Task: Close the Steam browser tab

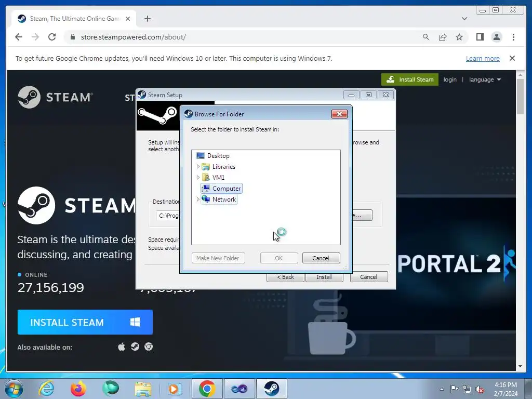Action: coord(128,19)
